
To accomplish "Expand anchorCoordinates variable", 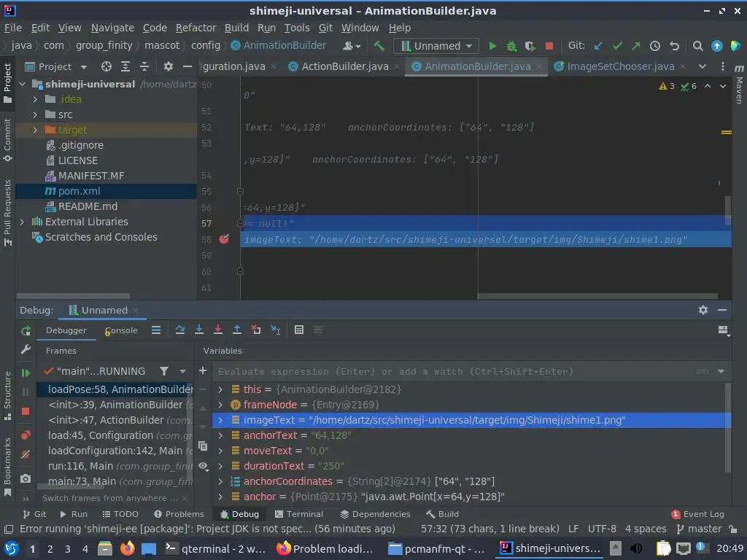I will point(220,481).
